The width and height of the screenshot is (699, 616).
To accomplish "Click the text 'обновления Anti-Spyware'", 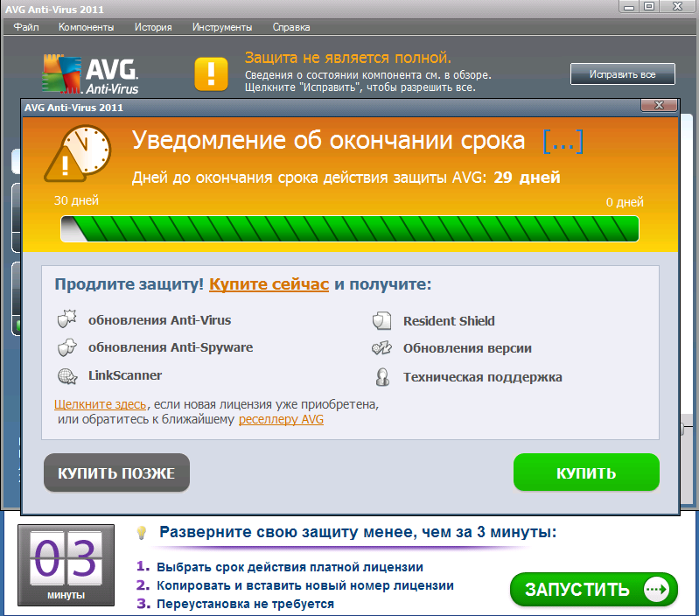I will point(171,347).
